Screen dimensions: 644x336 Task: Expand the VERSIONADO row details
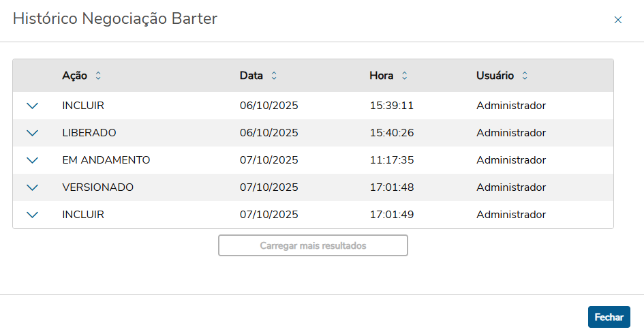[x=32, y=187]
